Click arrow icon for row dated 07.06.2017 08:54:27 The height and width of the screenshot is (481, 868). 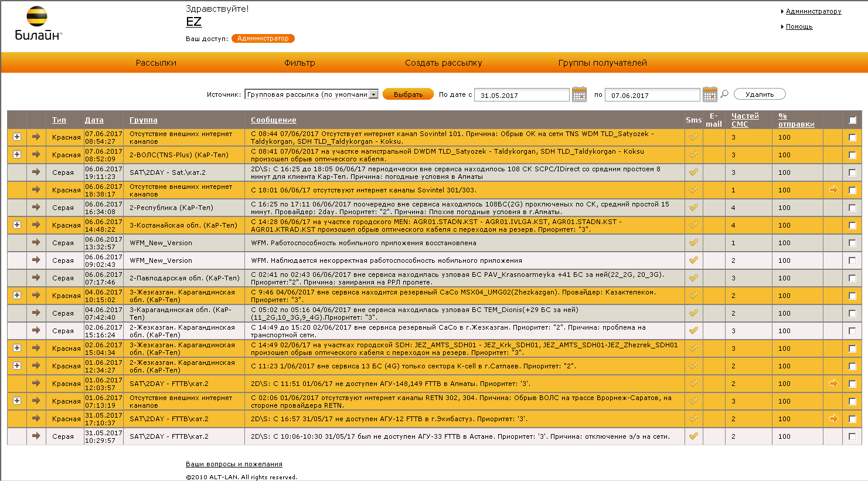pyautogui.click(x=36, y=137)
